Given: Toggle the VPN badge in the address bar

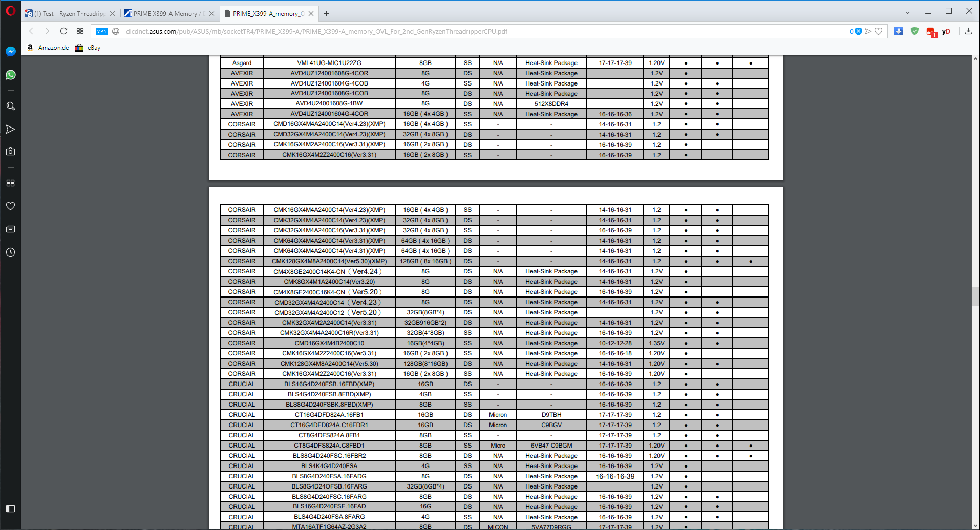Looking at the screenshot, I should pos(102,31).
